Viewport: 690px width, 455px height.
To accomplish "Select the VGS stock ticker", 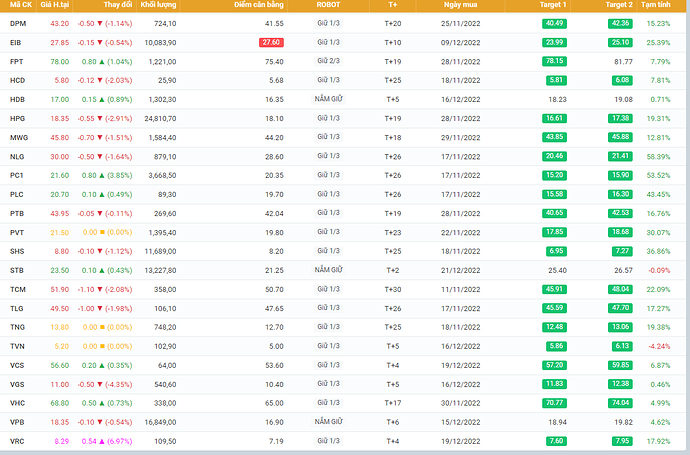I will click(x=17, y=384).
